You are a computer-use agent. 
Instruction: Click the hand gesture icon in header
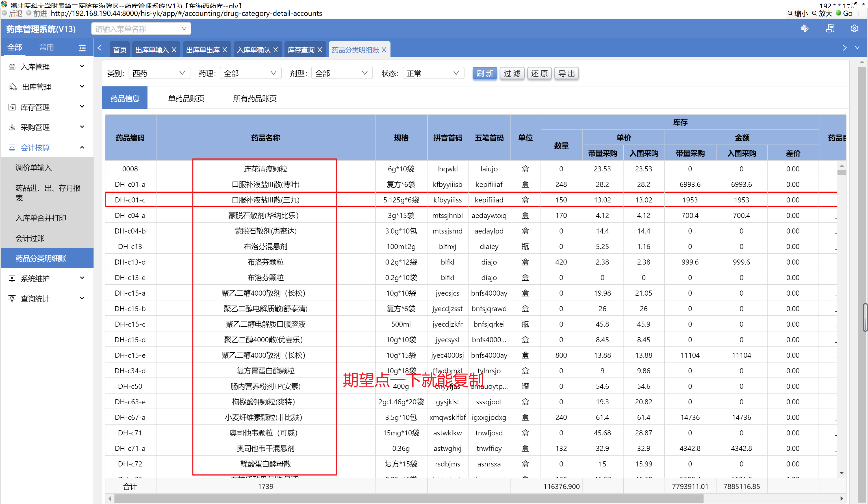point(805,29)
